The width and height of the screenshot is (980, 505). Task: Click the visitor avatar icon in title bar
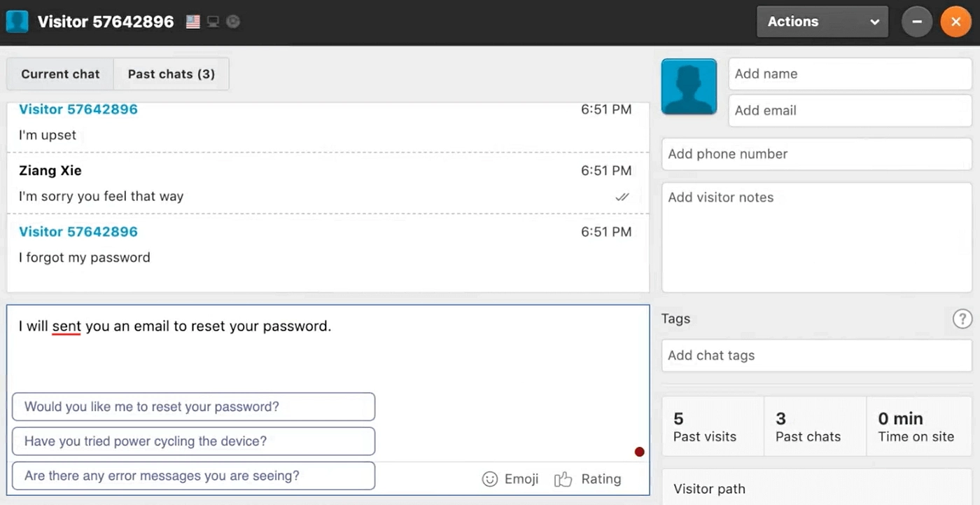click(17, 22)
